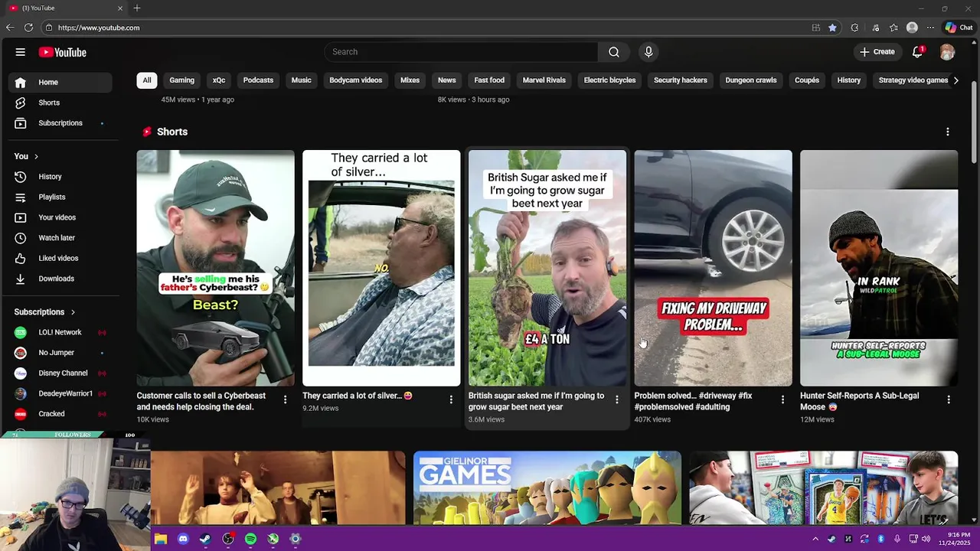980x551 pixels.
Task: Open the YouTube account avatar menu
Action: click(x=947, y=52)
